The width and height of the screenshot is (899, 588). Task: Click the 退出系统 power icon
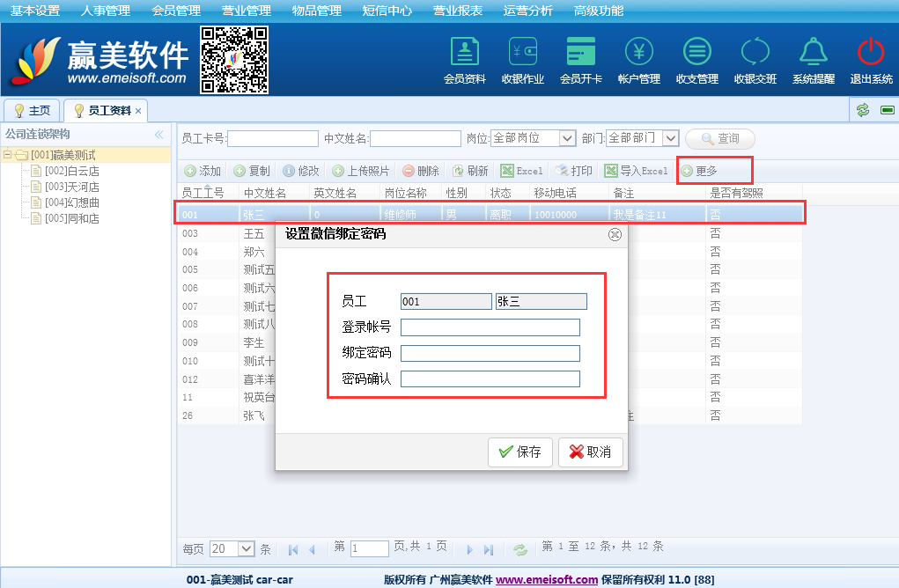(x=870, y=53)
